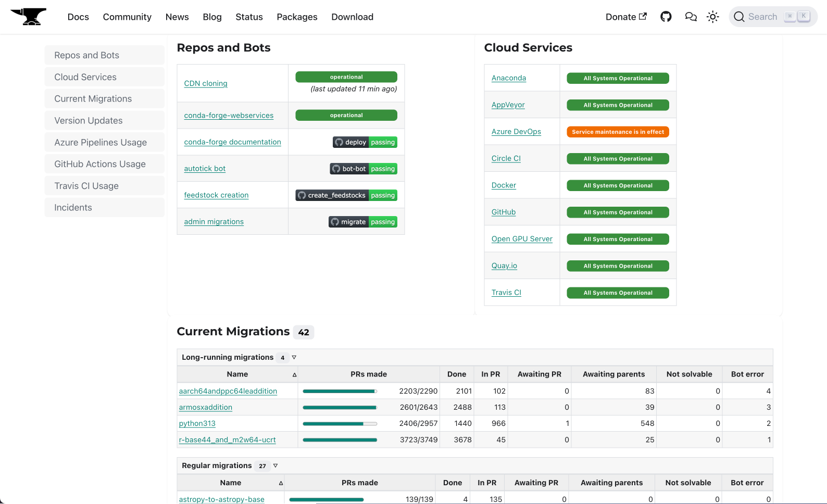Collapse the Long-running migrations section
Viewport: 827px width, 504px height.
(x=294, y=357)
